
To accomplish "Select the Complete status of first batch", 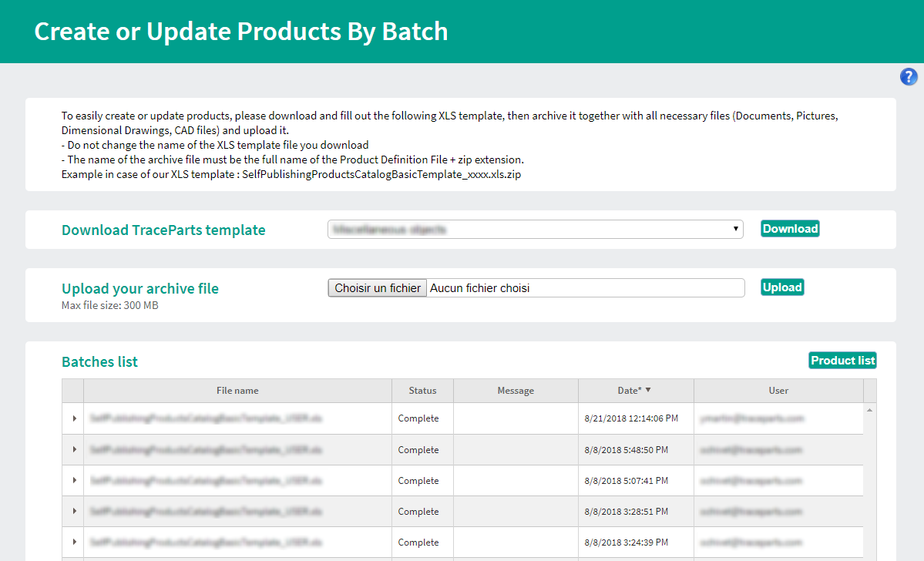I will 418,418.
